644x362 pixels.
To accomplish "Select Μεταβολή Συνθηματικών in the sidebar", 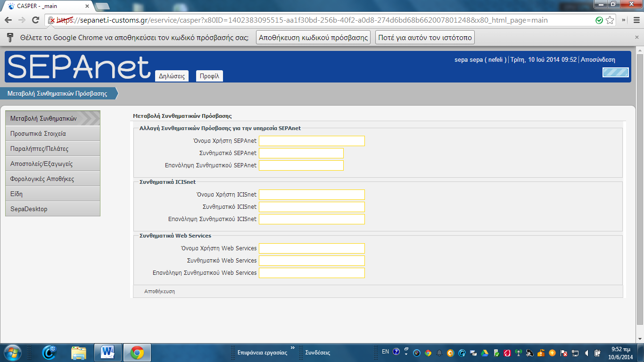I will pos(53,118).
